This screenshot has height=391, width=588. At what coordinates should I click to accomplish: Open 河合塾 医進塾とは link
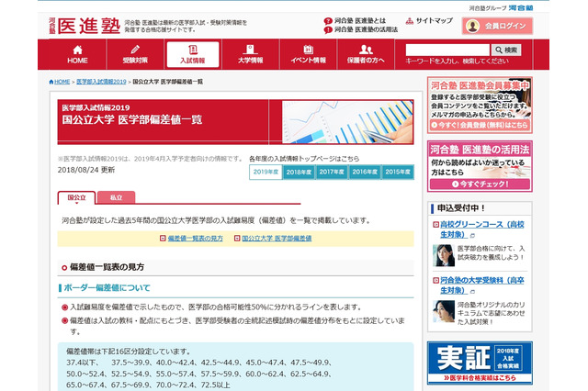360,20
